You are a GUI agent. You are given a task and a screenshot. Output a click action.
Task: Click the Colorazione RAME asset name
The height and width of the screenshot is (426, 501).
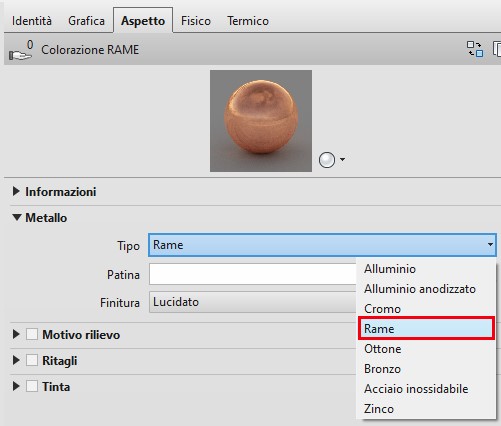(90, 50)
